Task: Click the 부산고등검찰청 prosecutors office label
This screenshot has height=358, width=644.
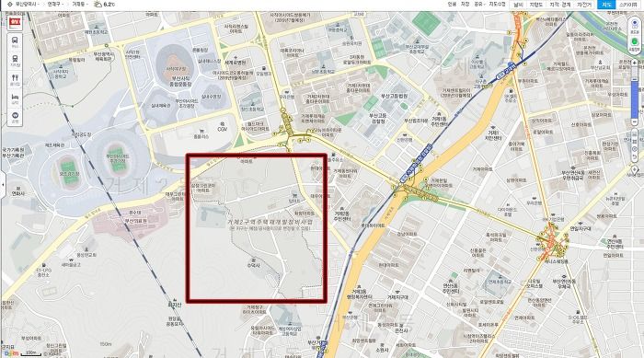Action: point(377,119)
